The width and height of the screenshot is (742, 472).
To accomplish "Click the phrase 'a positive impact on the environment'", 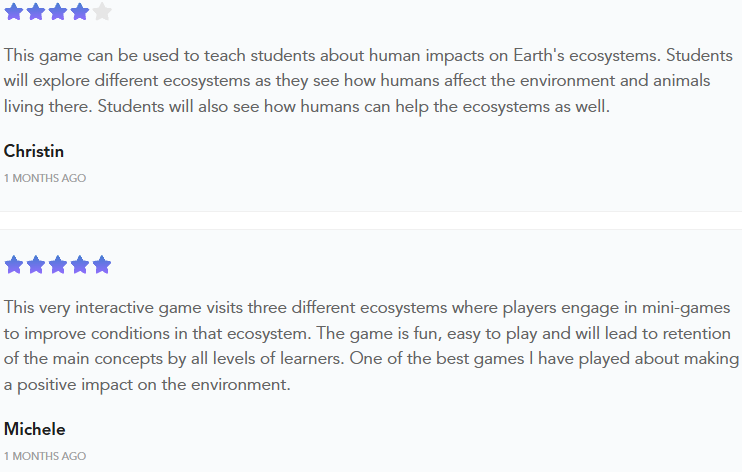I will tap(147, 384).
